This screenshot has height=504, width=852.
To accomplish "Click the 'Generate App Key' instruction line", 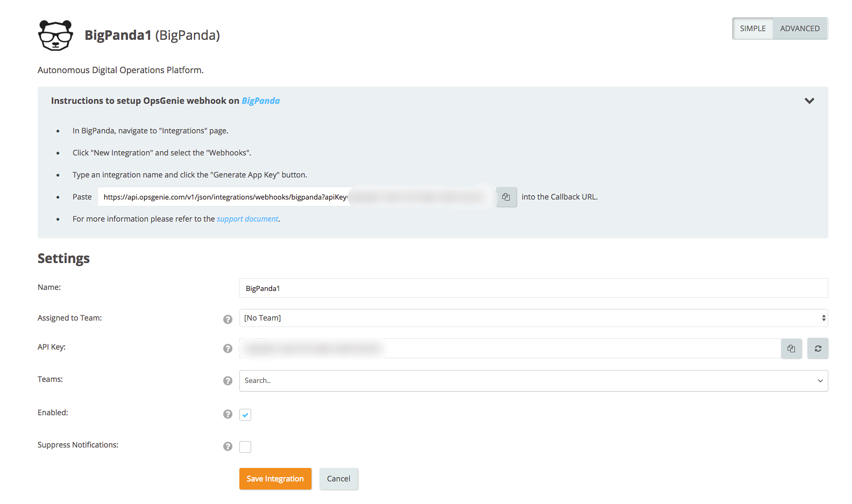I will coord(190,175).
